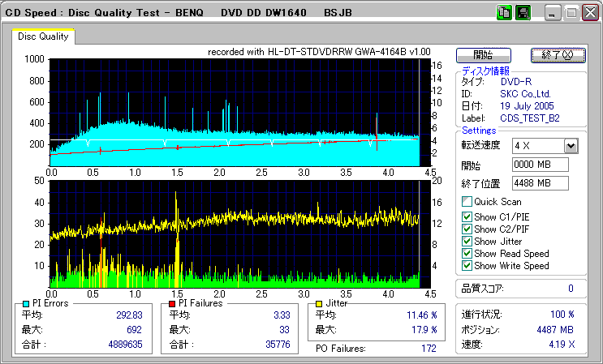Uncheck the Show Write Speed option

467,266
